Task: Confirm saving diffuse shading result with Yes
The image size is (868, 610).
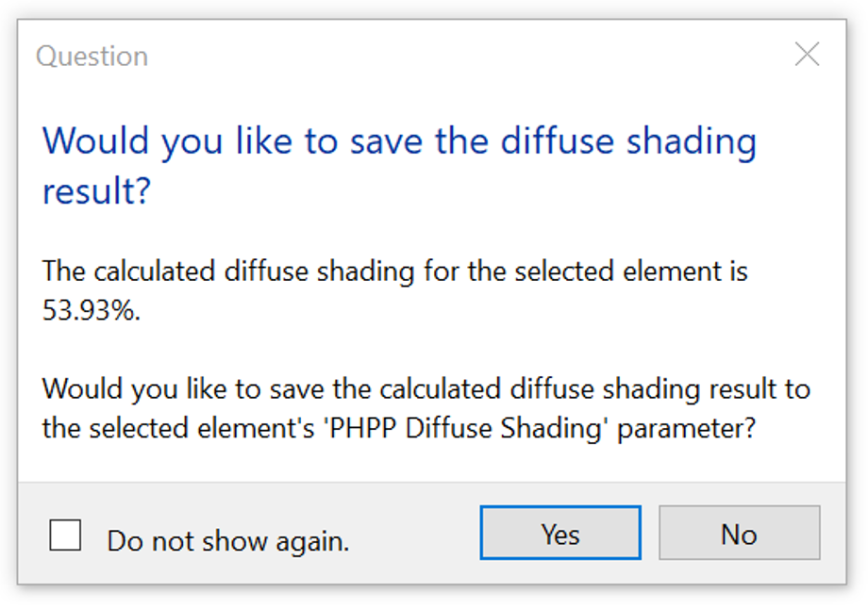Action: pos(560,535)
